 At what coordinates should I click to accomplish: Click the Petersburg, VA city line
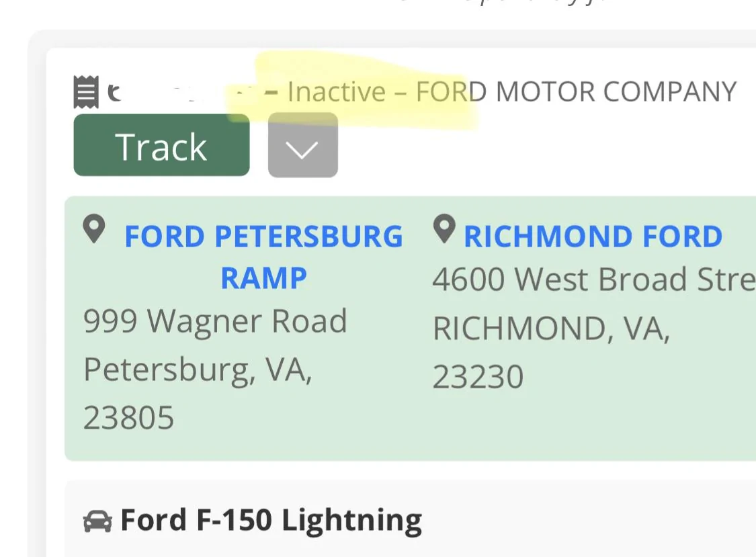tap(198, 369)
